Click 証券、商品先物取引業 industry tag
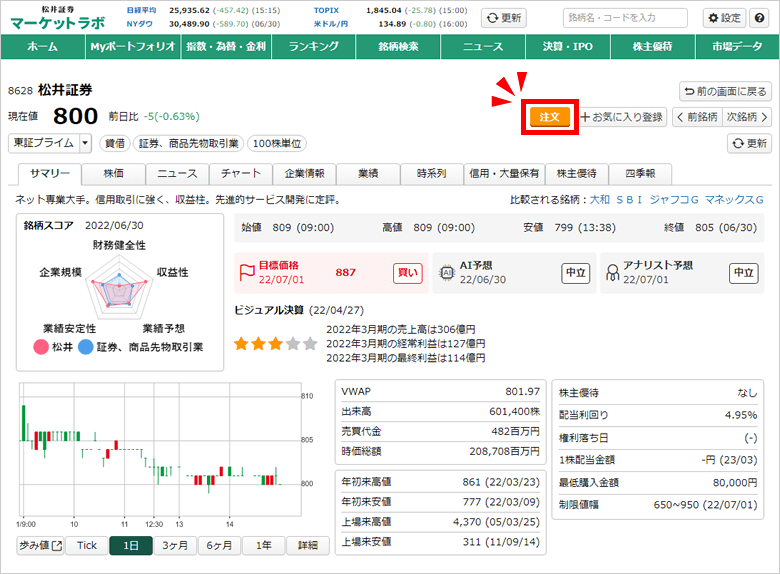The width and height of the screenshot is (780, 574). [x=189, y=144]
